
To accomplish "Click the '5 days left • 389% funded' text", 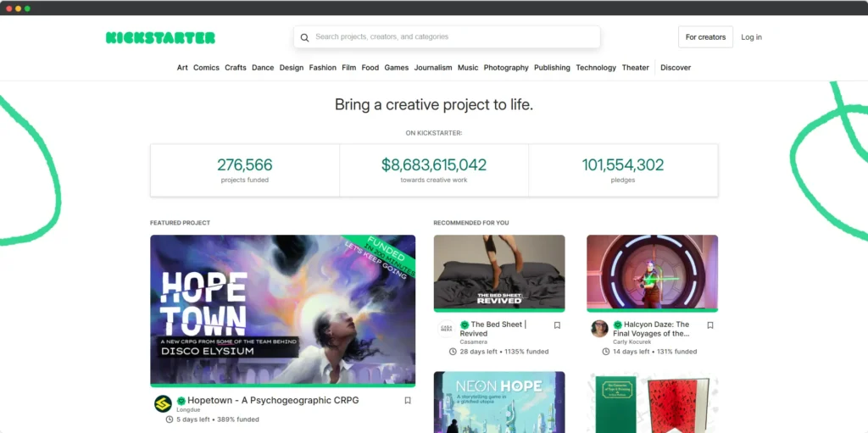I will click(218, 419).
